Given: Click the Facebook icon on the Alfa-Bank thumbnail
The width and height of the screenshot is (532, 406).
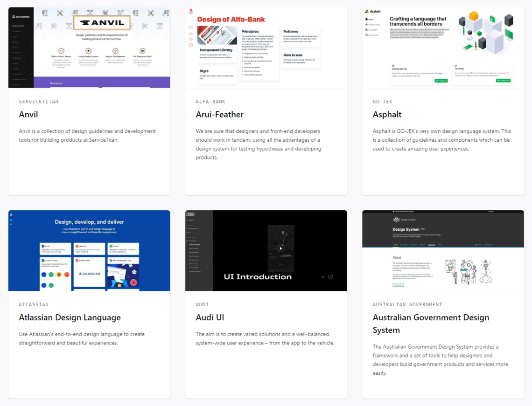Looking at the screenshot, I should point(191,44).
